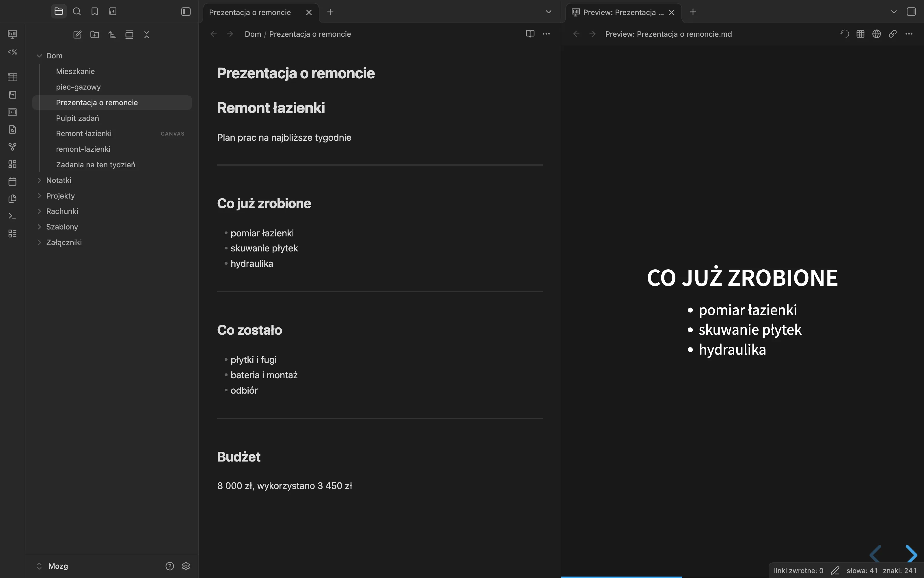Click the pencil editing-mode status icon

835,571
